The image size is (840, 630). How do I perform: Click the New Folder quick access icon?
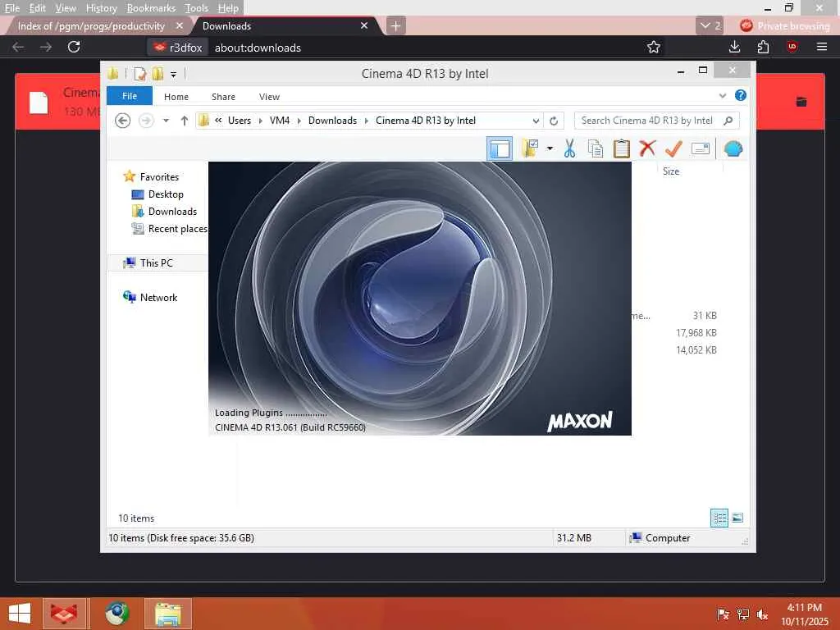click(157, 73)
